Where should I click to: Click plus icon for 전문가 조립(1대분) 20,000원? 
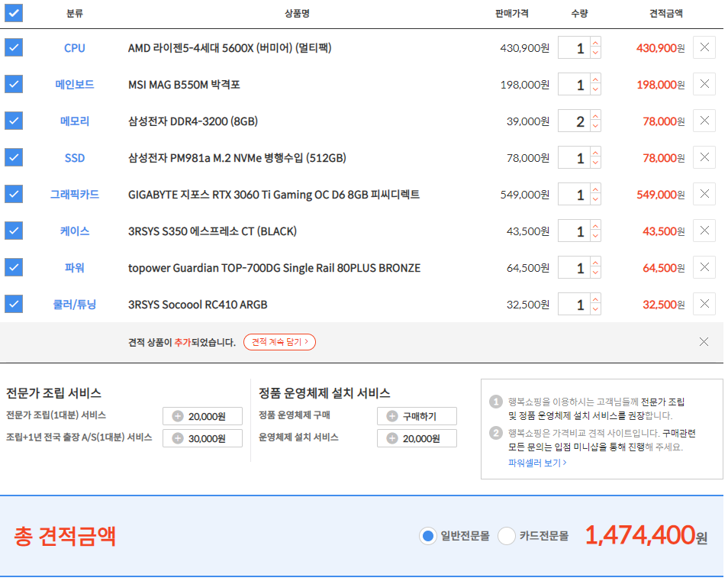tap(178, 416)
